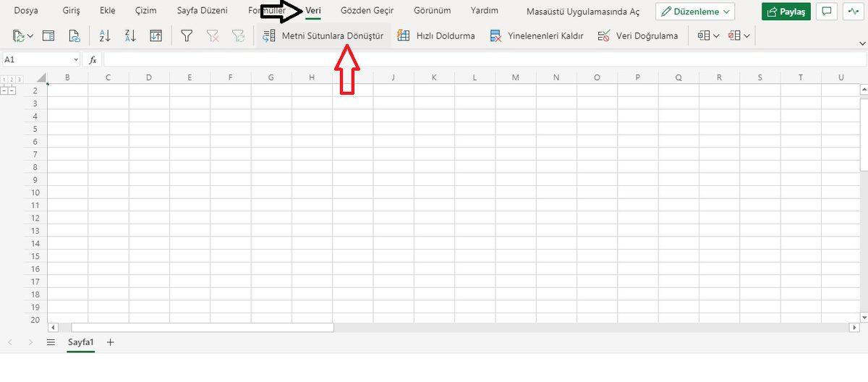Click Hızlı Doldurma (Flash Fill)

click(x=436, y=35)
